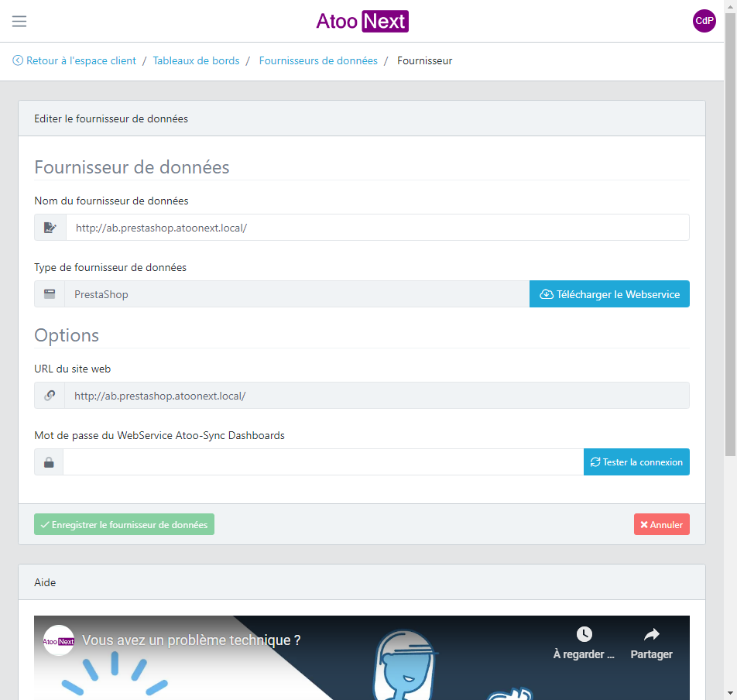Focus the WebService password input field
The image size is (737, 700).
[324, 462]
